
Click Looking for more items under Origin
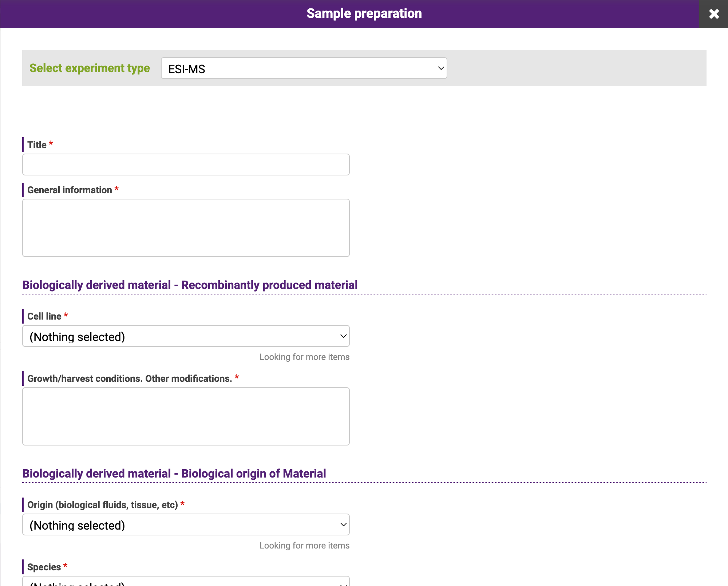pyautogui.click(x=304, y=546)
